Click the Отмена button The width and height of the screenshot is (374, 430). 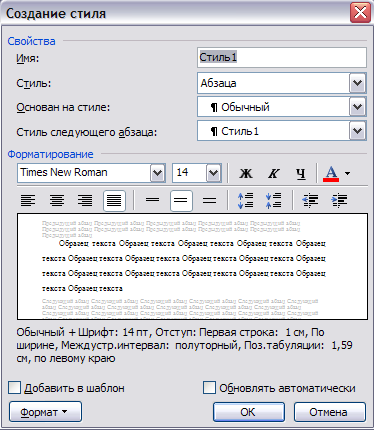click(330, 412)
